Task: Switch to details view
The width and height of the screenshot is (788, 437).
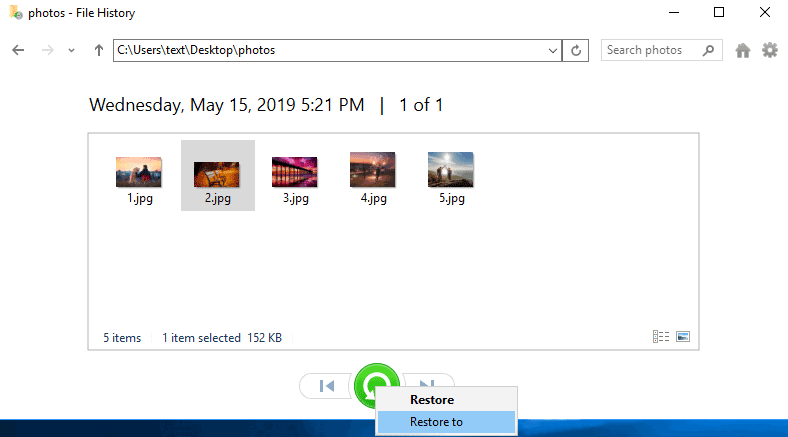Action: pos(661,337)
